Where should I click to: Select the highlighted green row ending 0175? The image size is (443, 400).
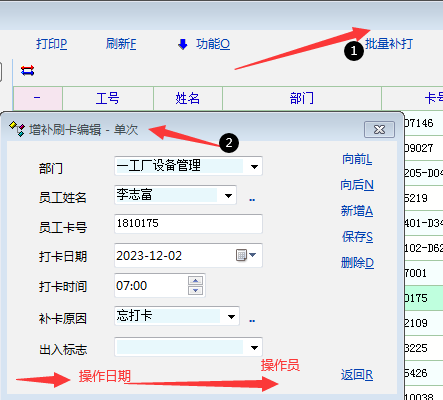pos(424,298)
